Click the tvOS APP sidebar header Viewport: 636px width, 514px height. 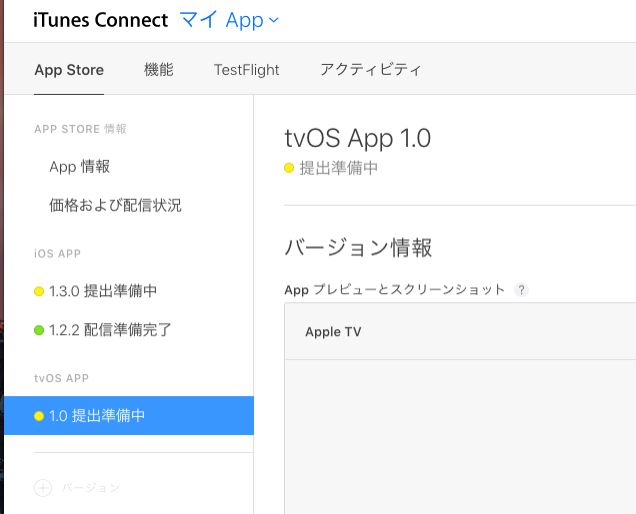[61, 378]
